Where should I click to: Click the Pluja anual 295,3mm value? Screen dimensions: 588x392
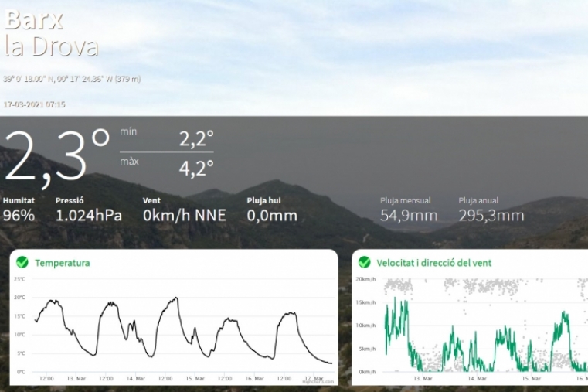point(491,216)
